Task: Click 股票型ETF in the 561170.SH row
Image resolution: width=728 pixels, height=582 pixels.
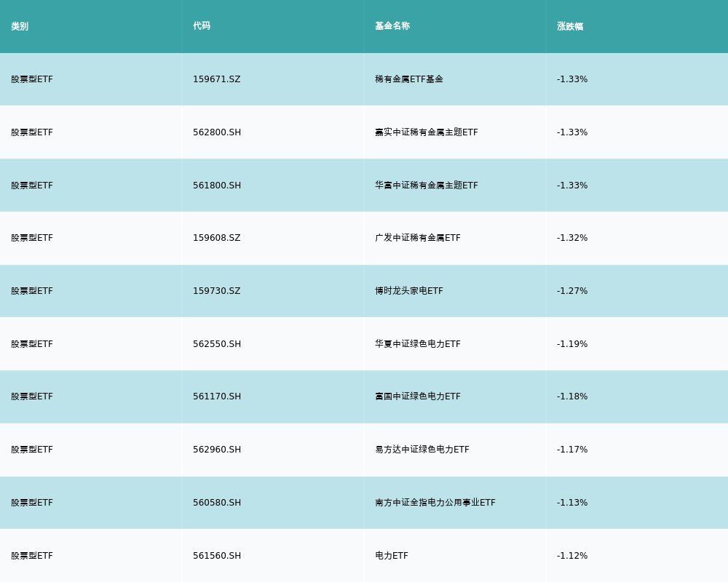Action: point(32,396)
